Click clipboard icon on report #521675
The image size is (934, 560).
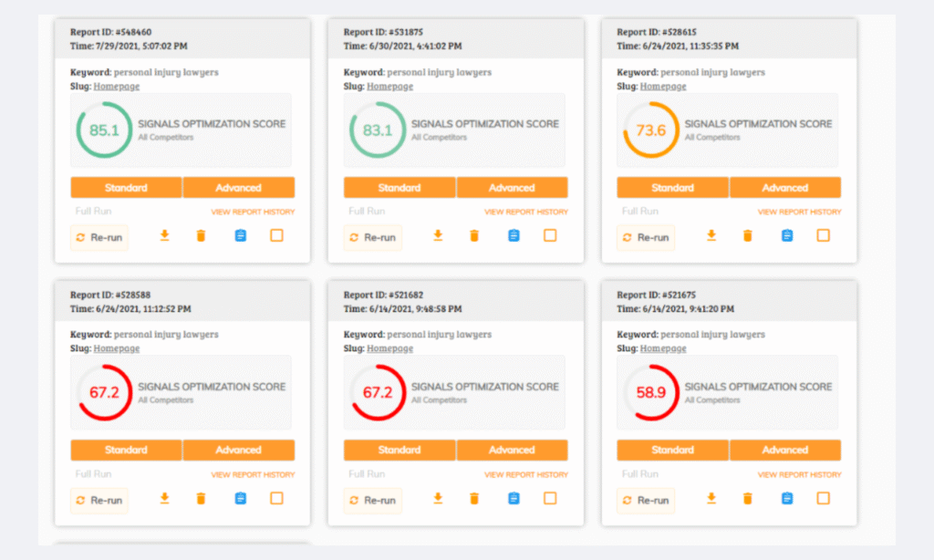coord(787,498)
